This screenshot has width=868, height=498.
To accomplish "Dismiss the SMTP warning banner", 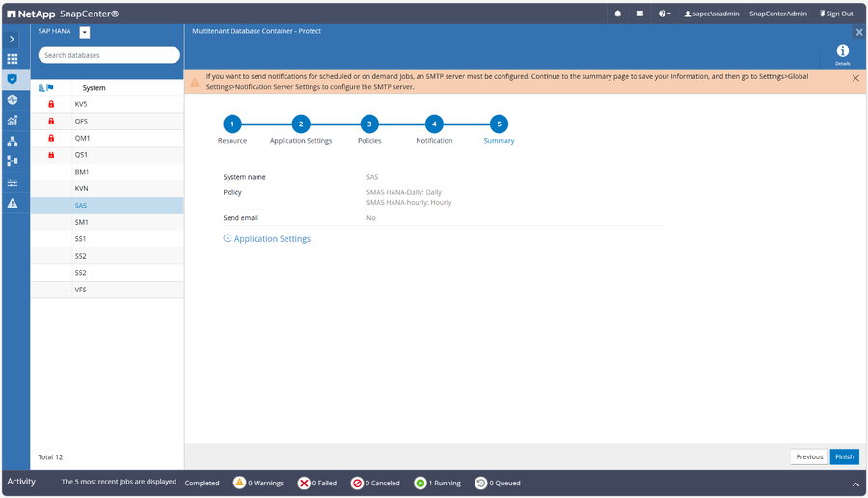I will coord(855,79).
